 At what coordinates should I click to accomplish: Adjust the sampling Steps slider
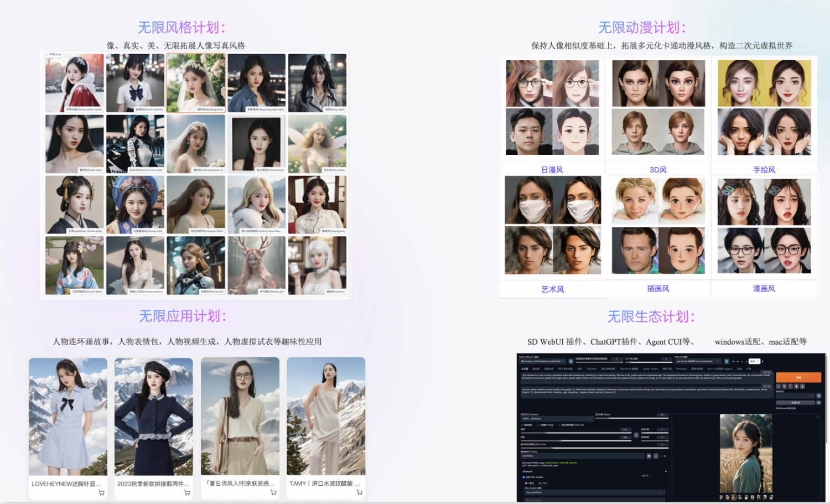pyautogui.click(x=632, y=418)
